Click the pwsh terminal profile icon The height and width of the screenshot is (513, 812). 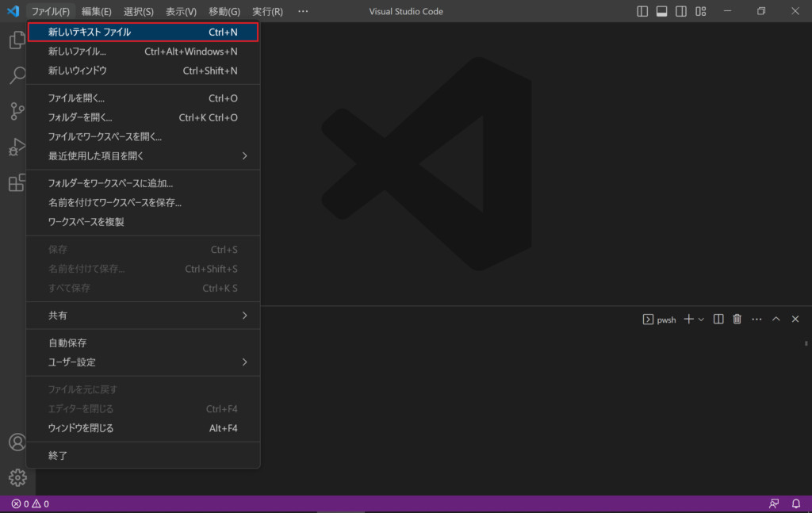648,320
